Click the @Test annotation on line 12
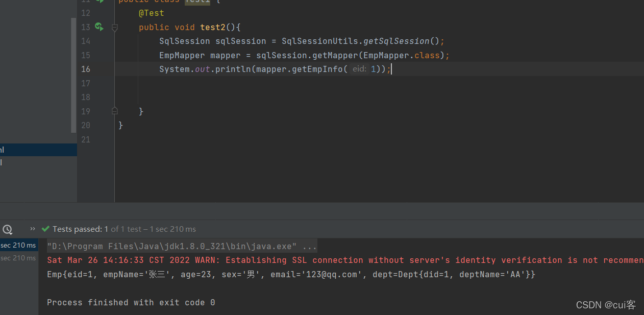Viewport: 644px width, 315px height. pyautogui.click(x=152, y=13)
